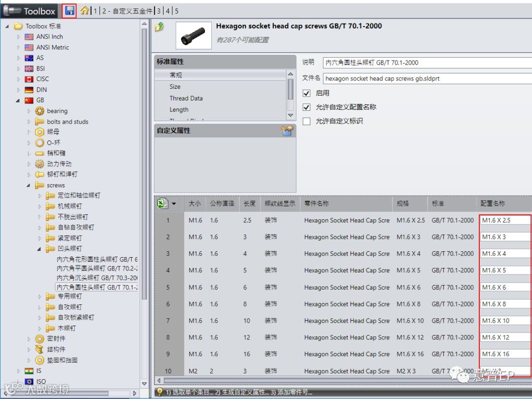Click the 文件名 file name field
The width and height of the screenshot is (532, 399).
click(427, 79)
